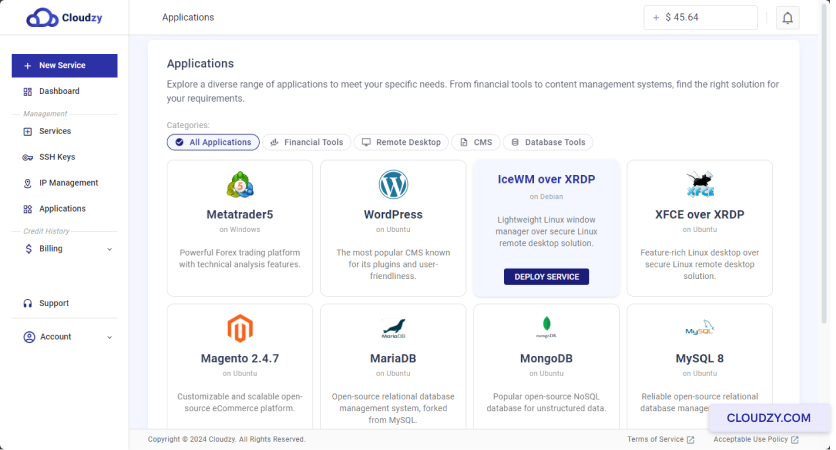This screenshot has width=836, height=450.
Task: Click the CMS document icon
Action: [x=464, y=142]
